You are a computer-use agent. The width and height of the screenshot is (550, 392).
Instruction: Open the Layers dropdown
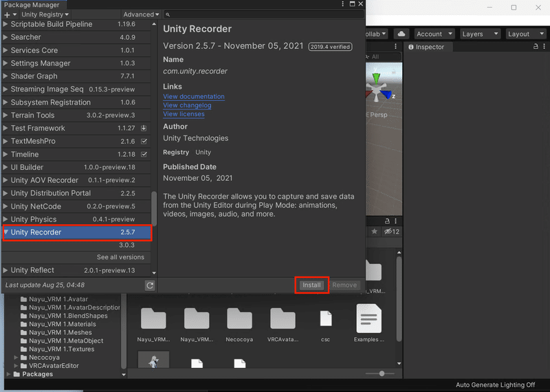479,34
